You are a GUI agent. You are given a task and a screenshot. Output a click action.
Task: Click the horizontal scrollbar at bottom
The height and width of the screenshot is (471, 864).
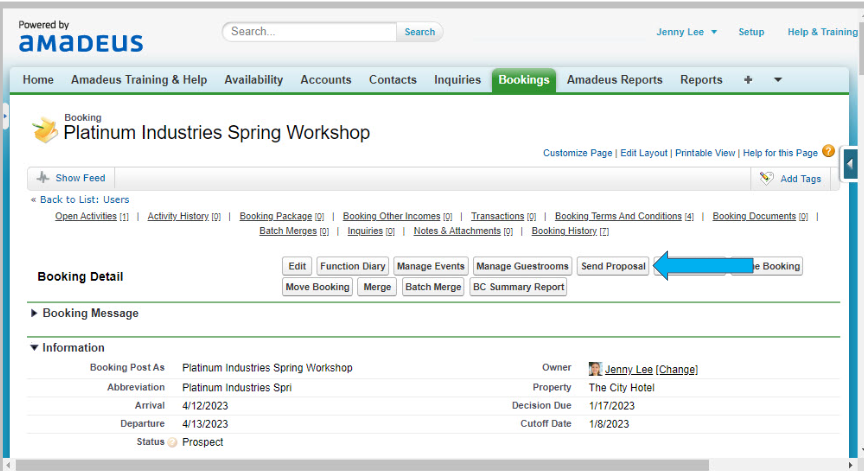pyautogui.click(x=362, y=465)
